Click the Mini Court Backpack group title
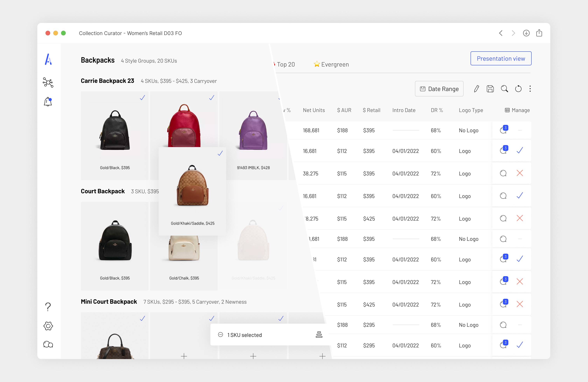 (109, 302)
